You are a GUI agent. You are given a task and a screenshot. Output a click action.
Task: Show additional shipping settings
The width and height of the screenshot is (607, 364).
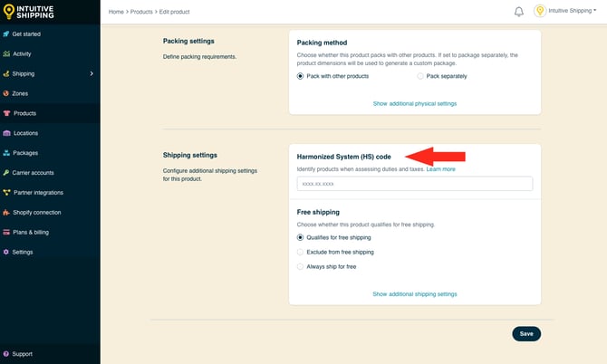click(414, 294)
